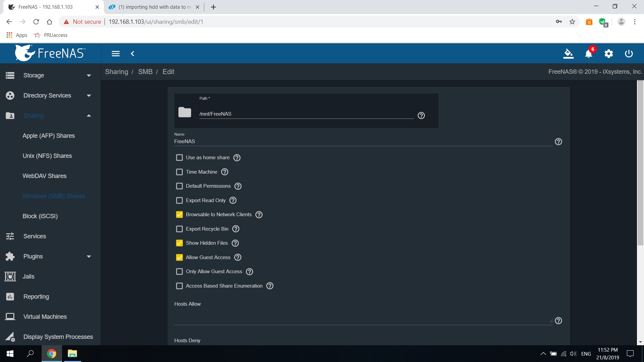This screenshot has height=362, width=644.
Task: Expand the Plugins menu
Action: click(x=50, y=256)
